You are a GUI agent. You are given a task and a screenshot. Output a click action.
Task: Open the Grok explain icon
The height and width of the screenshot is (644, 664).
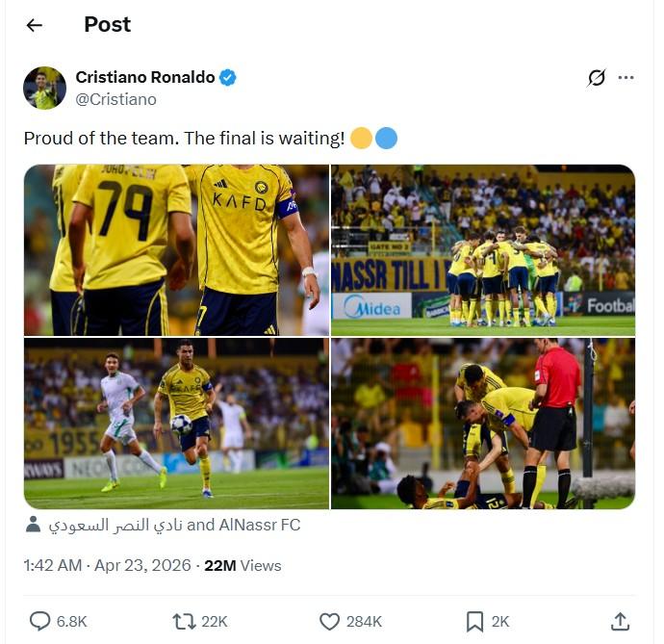597,78
